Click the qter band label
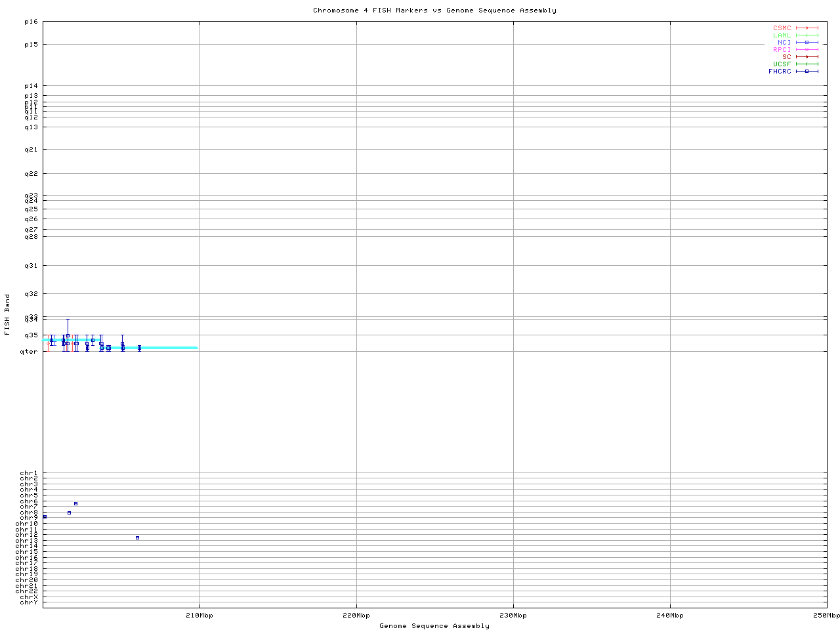 [x=30, y=352]
